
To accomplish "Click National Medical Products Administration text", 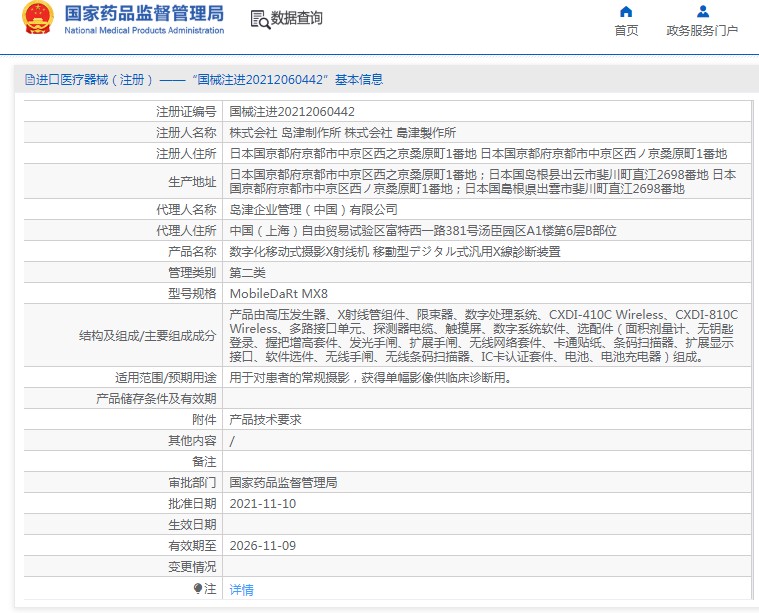I will [144, 30].
